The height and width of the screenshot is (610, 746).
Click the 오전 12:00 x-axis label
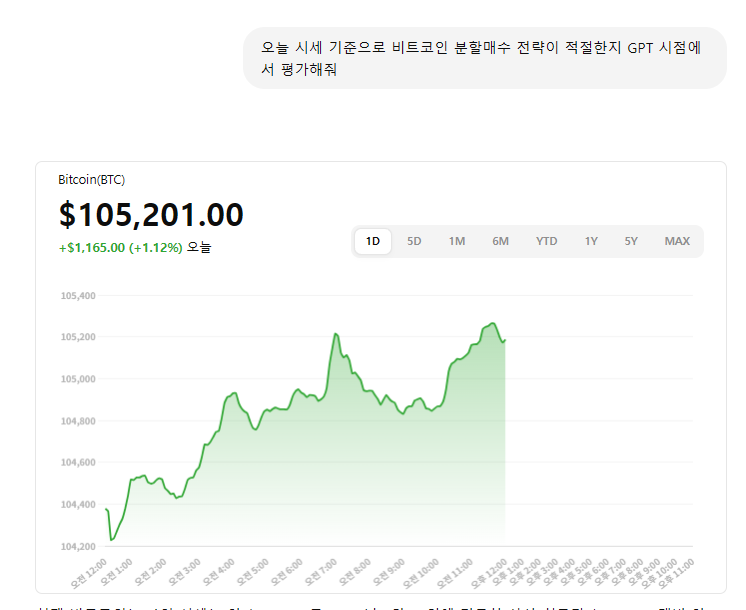click(x=89, y=573)
